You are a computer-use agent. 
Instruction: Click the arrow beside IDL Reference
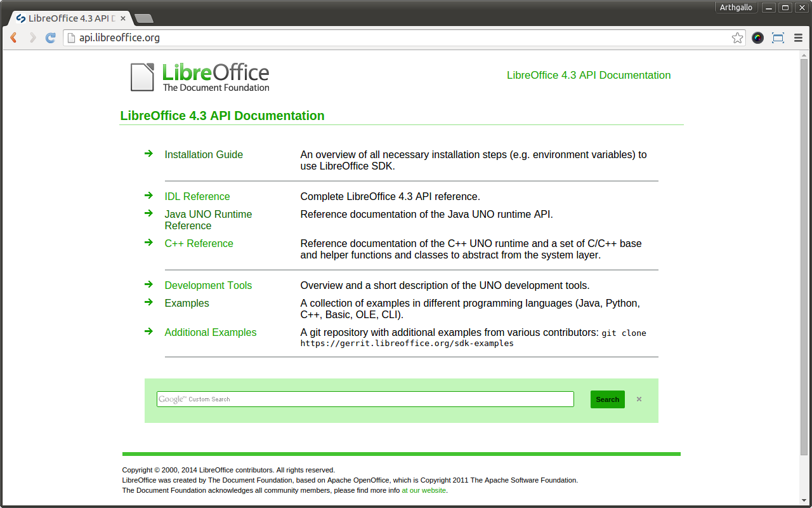[148, 195]
